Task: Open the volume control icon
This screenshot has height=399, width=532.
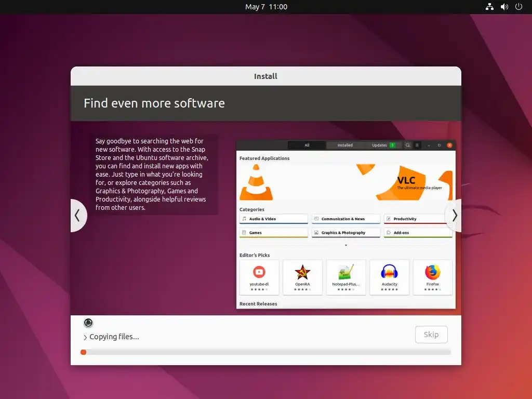Action: (x=504, y=7)
